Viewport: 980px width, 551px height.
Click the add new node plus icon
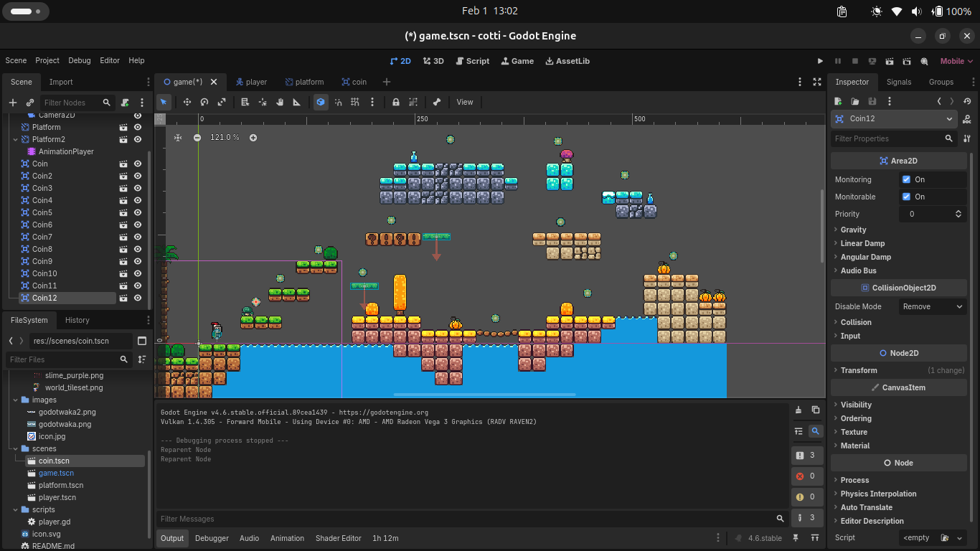click(12, 103)
